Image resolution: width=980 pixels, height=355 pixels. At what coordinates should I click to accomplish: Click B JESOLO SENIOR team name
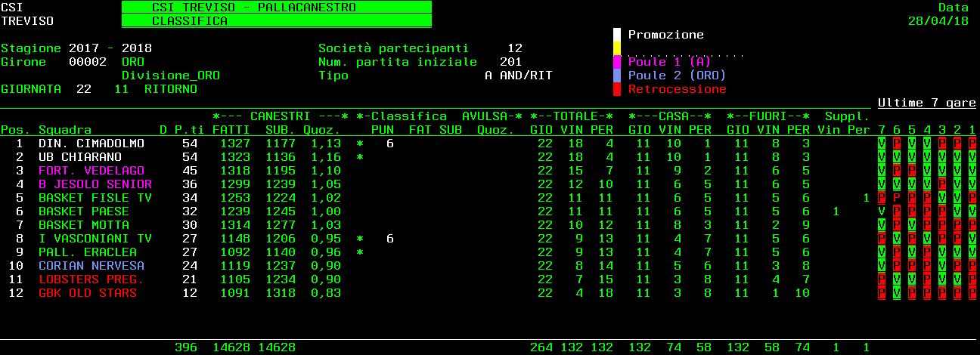point(95,184)
